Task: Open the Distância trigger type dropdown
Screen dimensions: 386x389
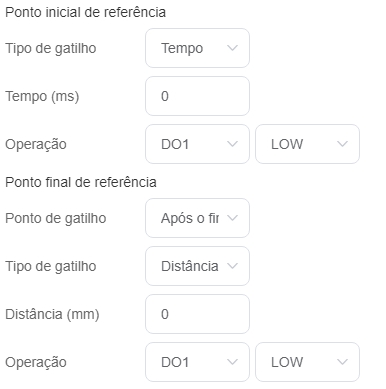Action: click(197, 266)
